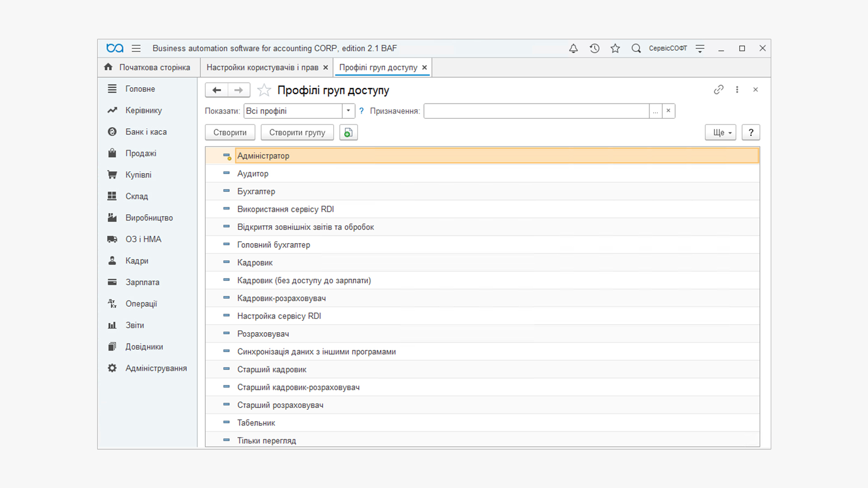Copy link to this page
This screenshot has height=488, width=868.
[719, 89]
